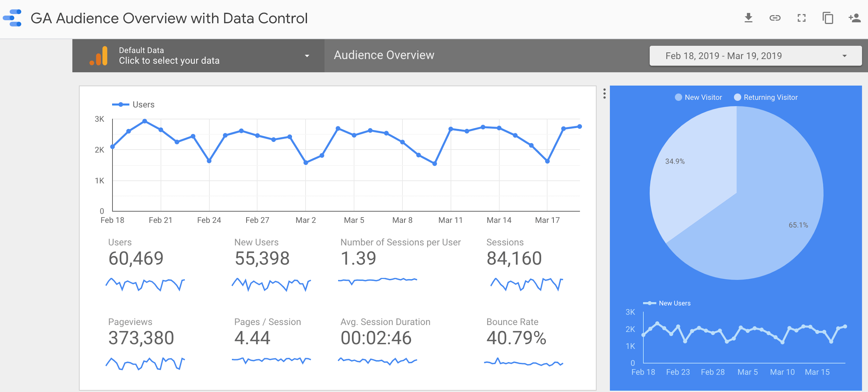
Task: Click the link/share icon in toolbar
Action: tap(774, 18)
